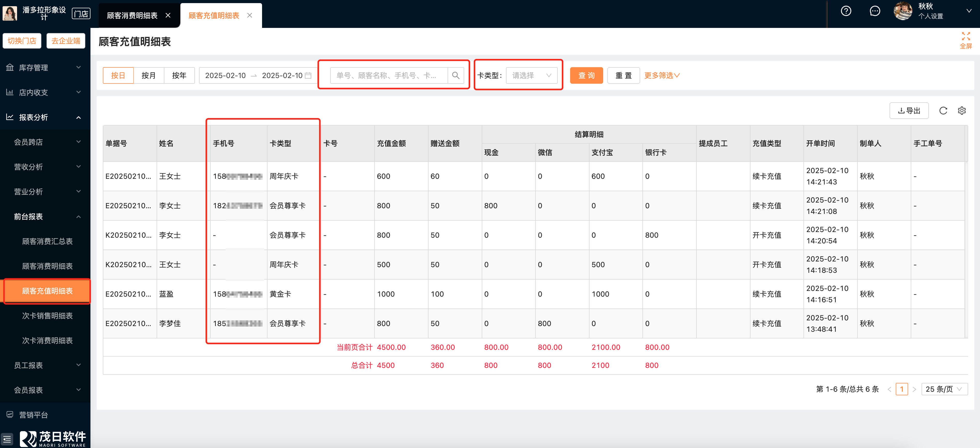Viewport: 980px width, 448px height.
Task: Open table column settings gear icon
Action: pyautogui.click(x=962, y=111)
